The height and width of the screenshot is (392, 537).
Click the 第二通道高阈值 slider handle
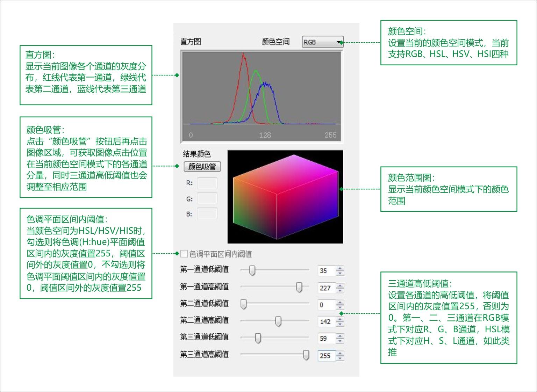(278, 321)
